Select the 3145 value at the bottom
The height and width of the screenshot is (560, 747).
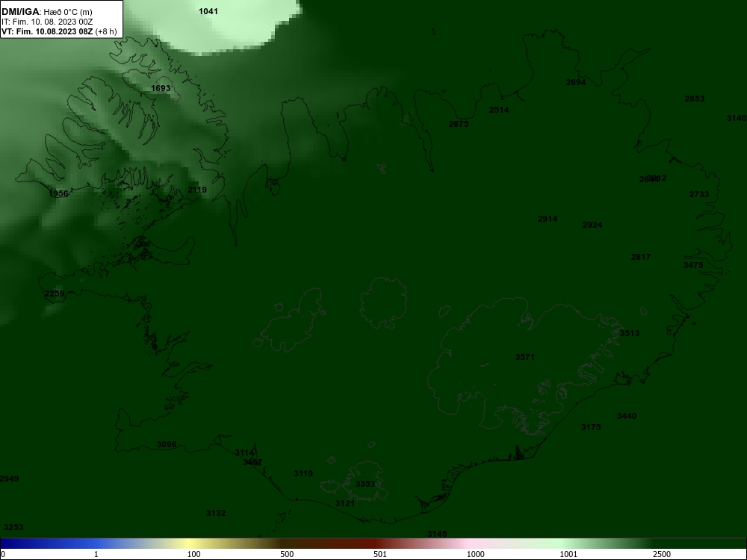(437, 534)
